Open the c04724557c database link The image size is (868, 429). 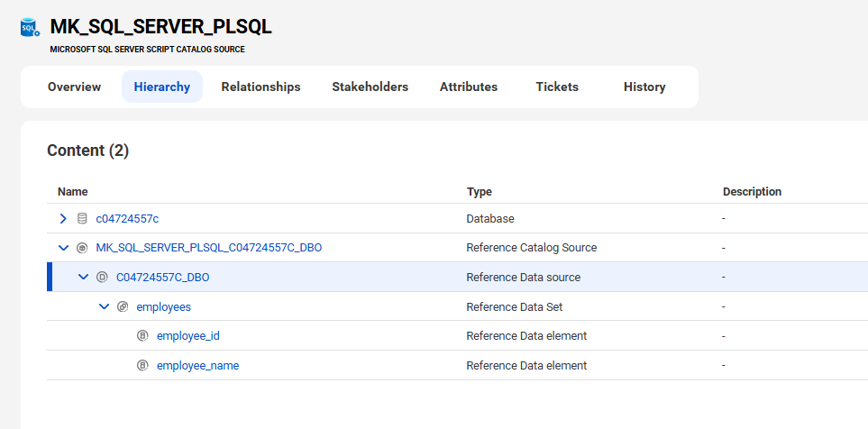pyautogui.click(x=127, y=219)
